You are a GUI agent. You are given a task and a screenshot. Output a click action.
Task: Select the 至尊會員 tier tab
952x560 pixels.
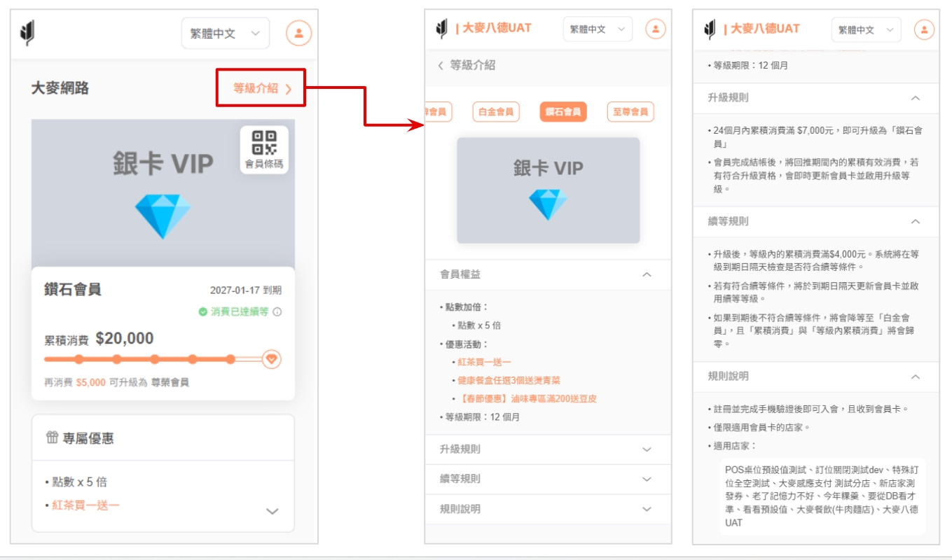(630, 112)
